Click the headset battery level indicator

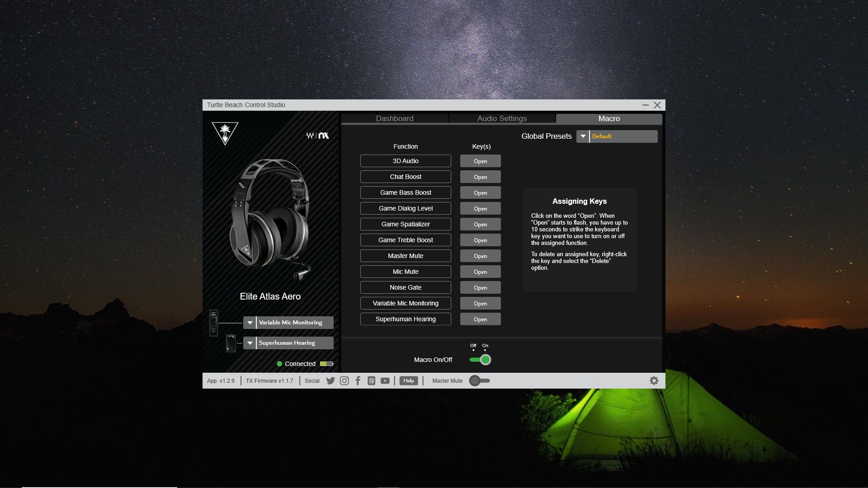[x=326, y=363]
